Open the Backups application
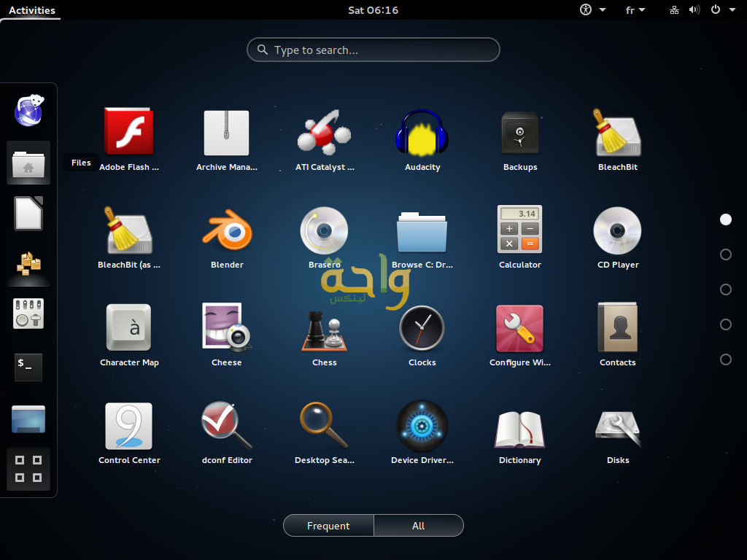The width and height of the screenshot is (747, 560). click(519, 133)
